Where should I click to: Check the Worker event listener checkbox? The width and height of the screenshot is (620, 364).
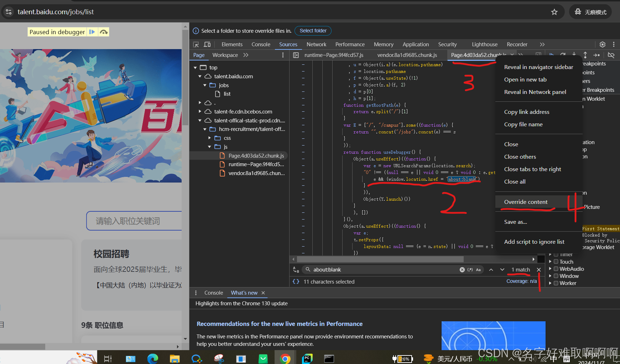tap(556, 283)
